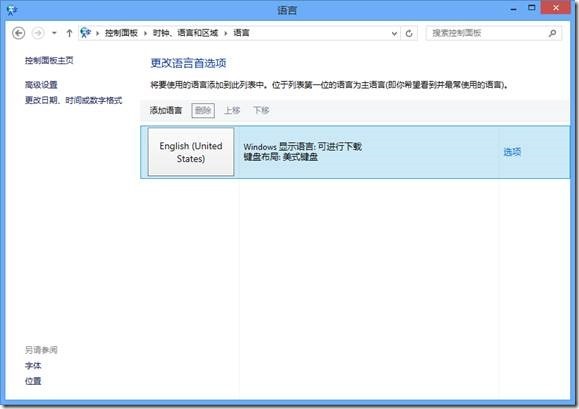Maximize the 语言 window

click(532, 8)
